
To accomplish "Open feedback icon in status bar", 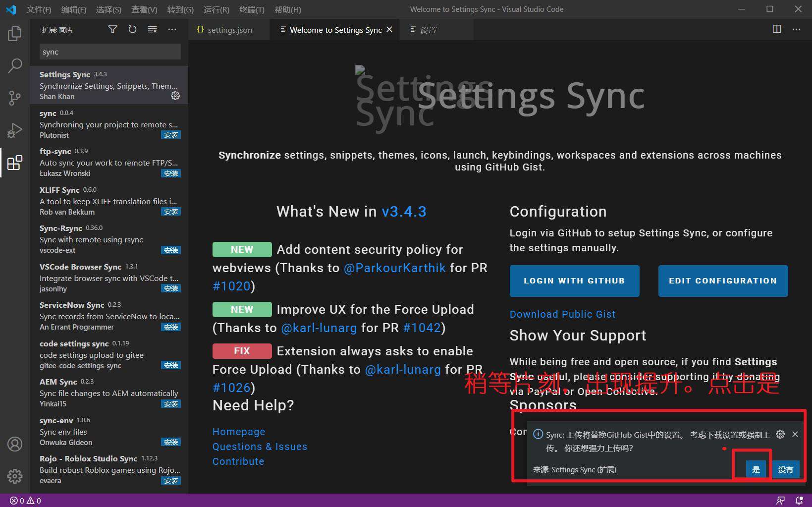I will click(x=781, y=501).
